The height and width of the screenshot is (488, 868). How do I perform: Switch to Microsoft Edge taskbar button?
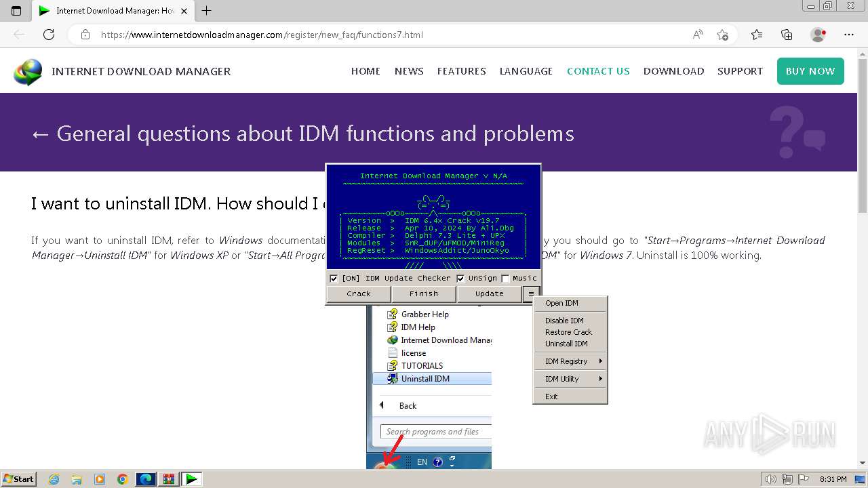click(x=146, y=479)
